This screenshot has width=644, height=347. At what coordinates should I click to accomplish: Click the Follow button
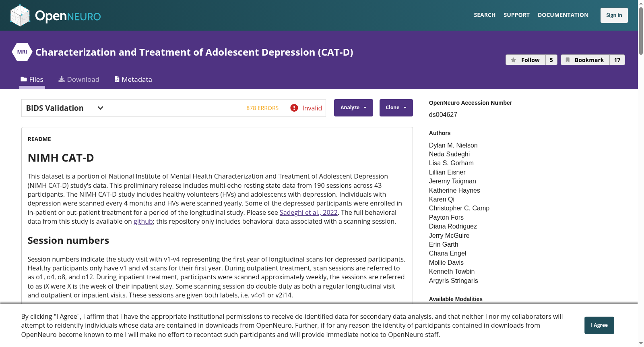point(526,60)
